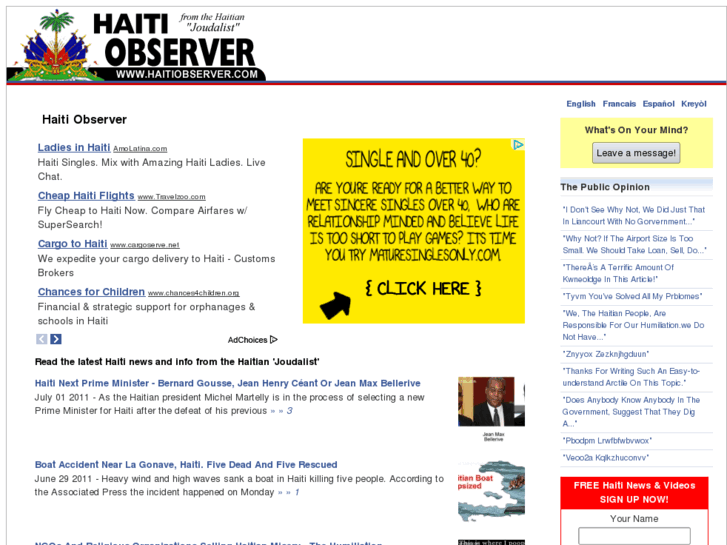Click the previous ad arrow icon
727x545 pixels.
point(42,339)
